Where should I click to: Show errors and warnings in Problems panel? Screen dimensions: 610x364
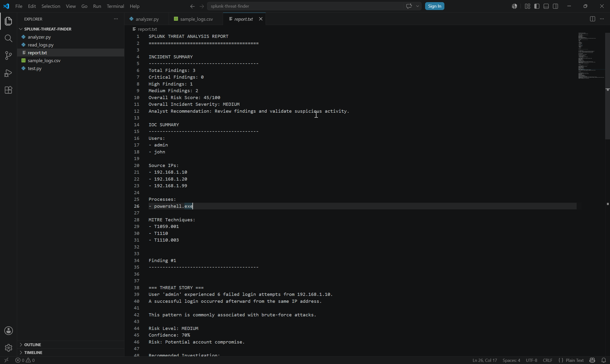[x=25, y=360]
